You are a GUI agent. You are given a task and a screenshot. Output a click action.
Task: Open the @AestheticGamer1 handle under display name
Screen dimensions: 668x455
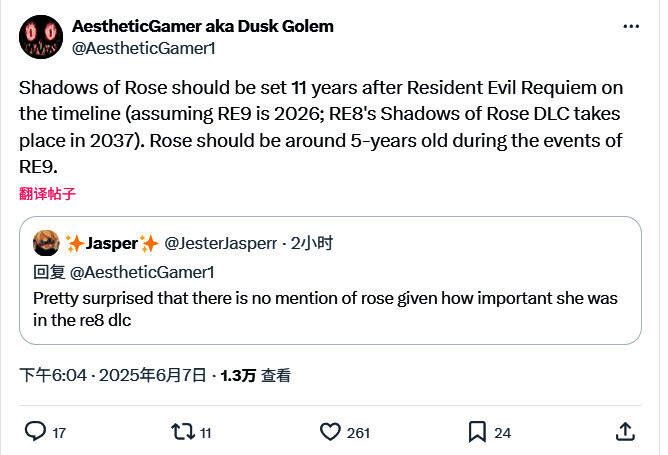pos(144,48)
